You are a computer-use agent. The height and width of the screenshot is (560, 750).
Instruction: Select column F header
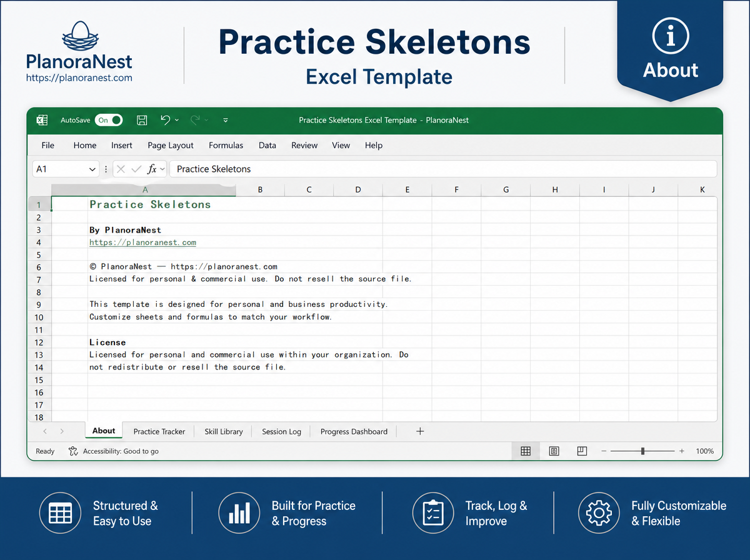point(456,189)
